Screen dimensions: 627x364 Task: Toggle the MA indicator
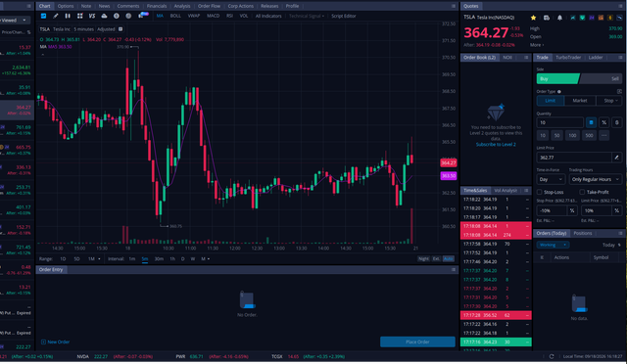tap(160, 16)
